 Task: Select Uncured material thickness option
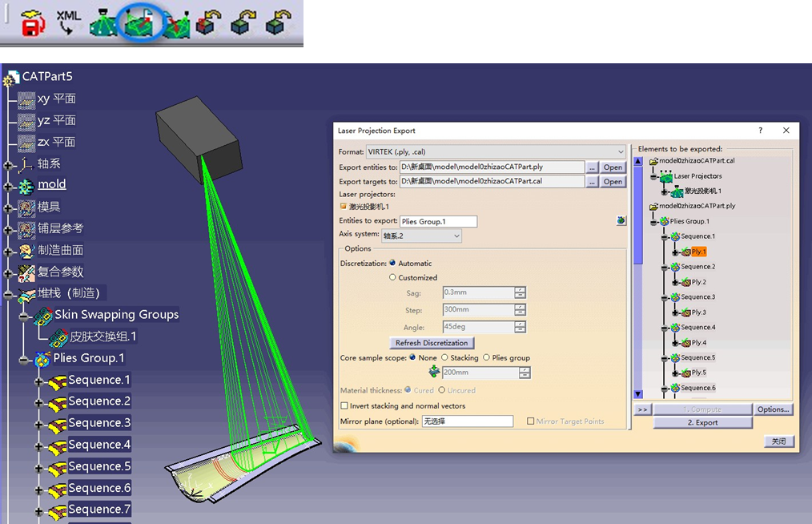[x=442, y=389]
